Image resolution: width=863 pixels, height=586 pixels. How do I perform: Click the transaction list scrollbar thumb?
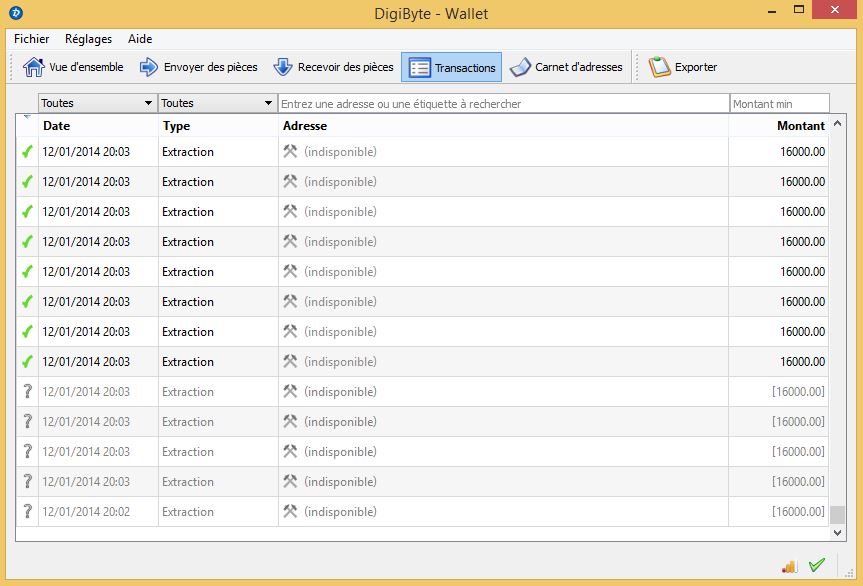(837, 515)
